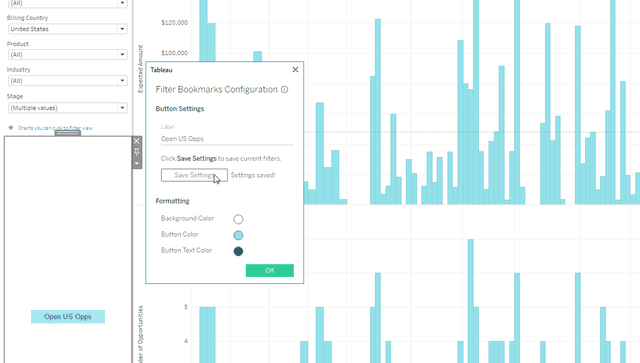Remove the extension object using its X icon

coord(137,141)
